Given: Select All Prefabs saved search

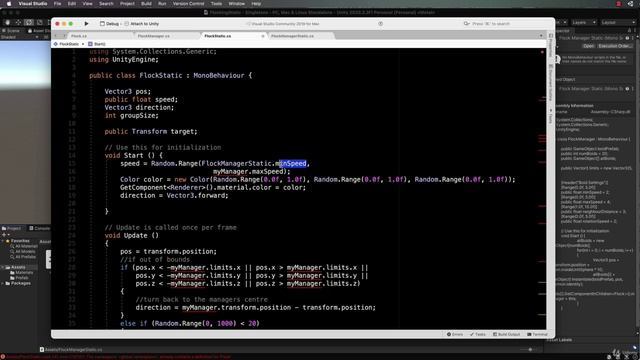Looking at the screenshot, I should (23, 257).
